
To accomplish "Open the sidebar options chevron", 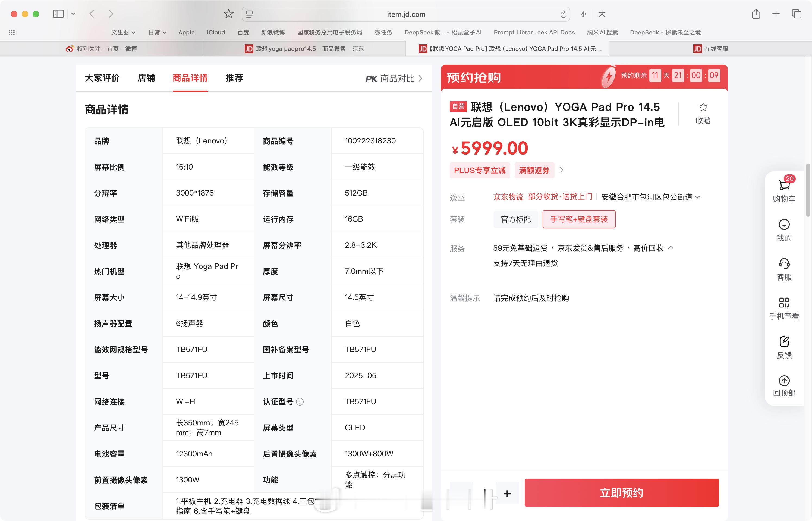I will [x=73, y=14].
